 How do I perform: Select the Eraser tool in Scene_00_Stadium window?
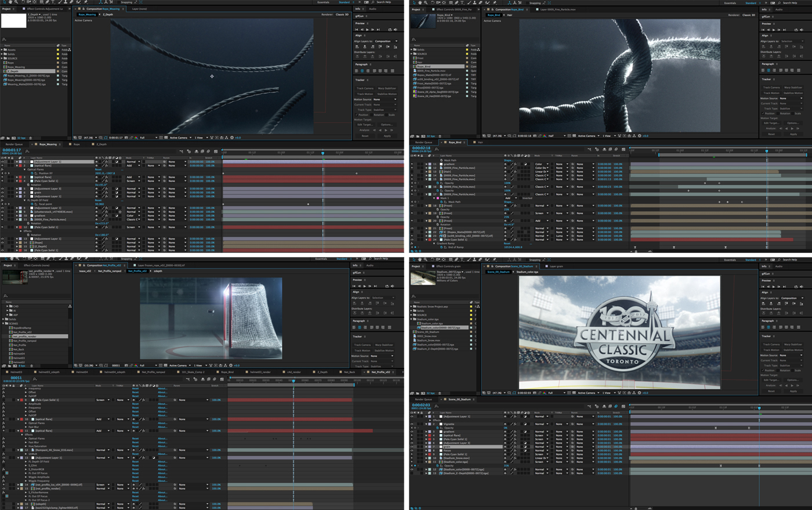pos(480,259)
